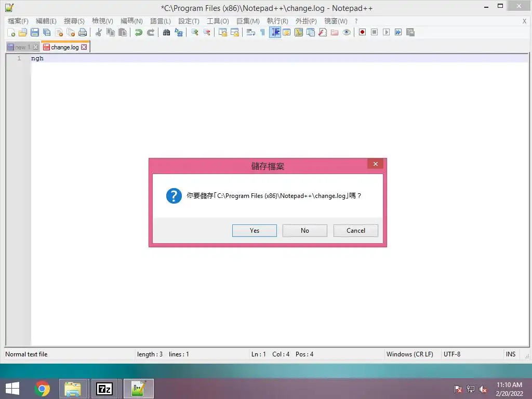Image resolution: width=532 pixels, height=399 pixels.
Task: Open Find with the binoculars icon
Action: (x=166, y=32)
